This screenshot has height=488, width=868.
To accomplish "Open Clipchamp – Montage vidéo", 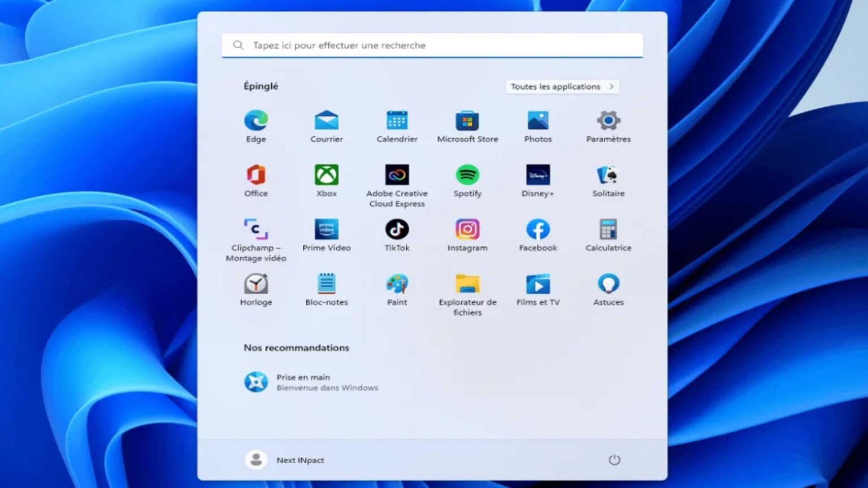I will coord(256,230).
